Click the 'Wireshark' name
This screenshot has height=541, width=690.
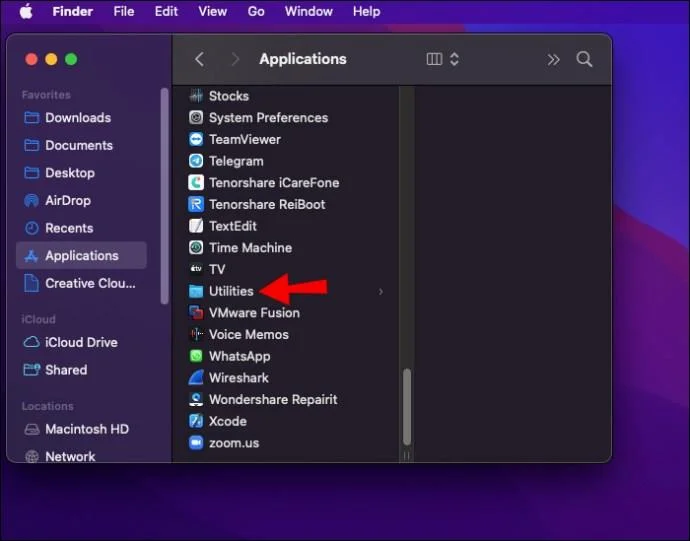[239, 378]
